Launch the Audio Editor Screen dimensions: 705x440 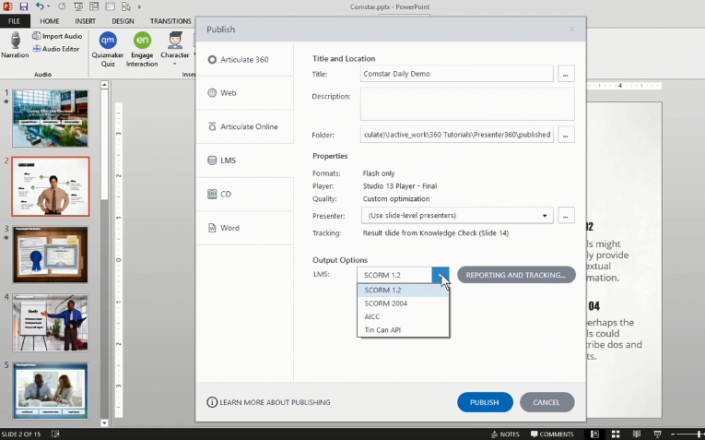click(x=56, y=49)
